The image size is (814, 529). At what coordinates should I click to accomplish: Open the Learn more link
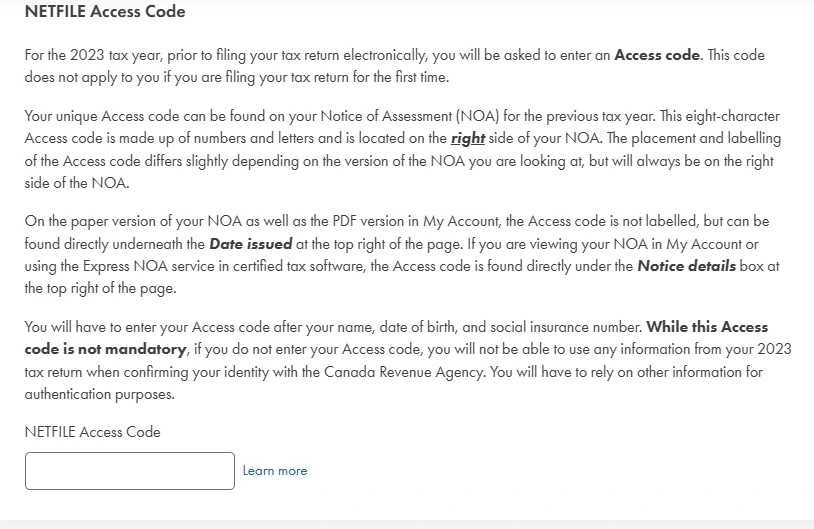(x=275, y=471)
